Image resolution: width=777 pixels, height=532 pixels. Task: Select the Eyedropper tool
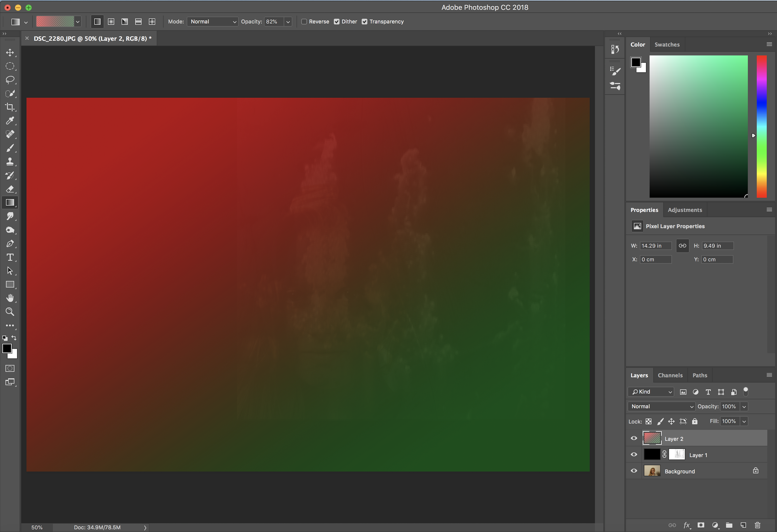coord(10,121)
